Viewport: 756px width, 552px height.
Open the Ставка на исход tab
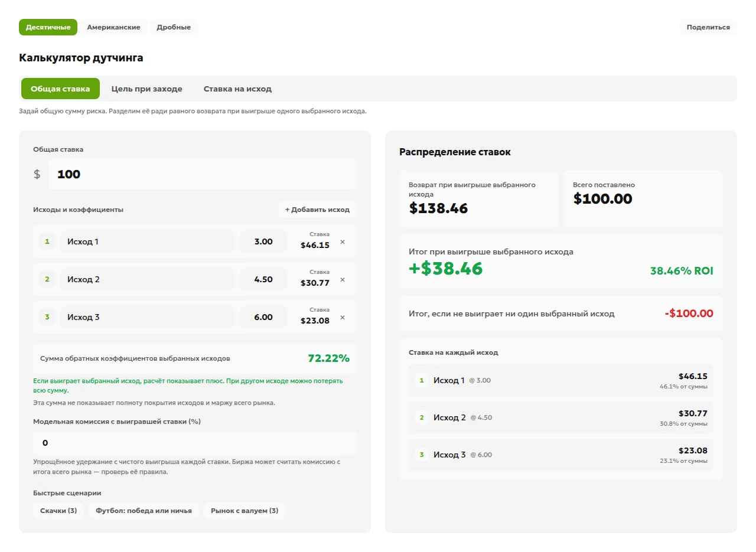237,89
